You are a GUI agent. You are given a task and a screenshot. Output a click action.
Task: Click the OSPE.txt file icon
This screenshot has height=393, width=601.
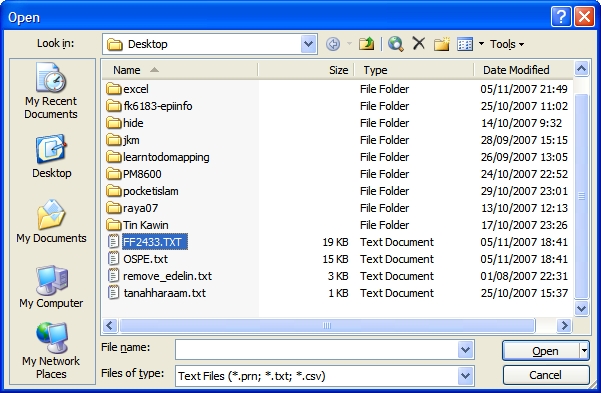(x=113, y=259)
